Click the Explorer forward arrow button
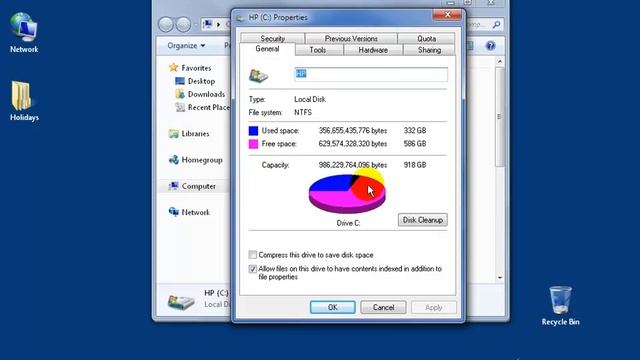 point(183,24)
